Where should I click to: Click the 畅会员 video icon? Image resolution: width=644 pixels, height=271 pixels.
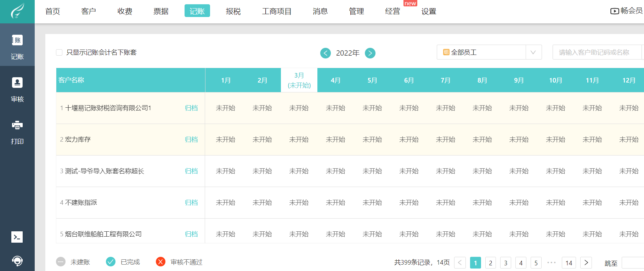(614, 11)
